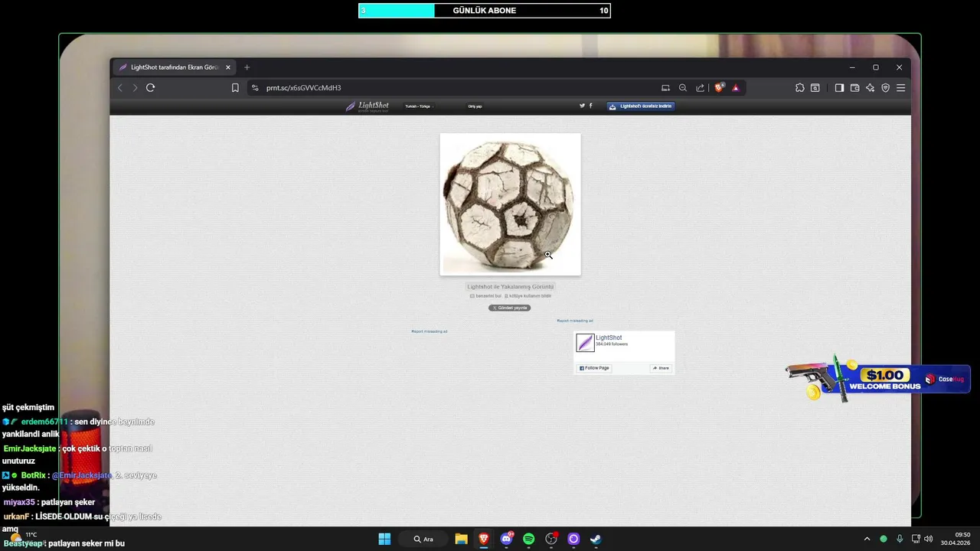This screenshot has height=551, width=980.
Task: Open a new browser tab
Action: (247, 67)
